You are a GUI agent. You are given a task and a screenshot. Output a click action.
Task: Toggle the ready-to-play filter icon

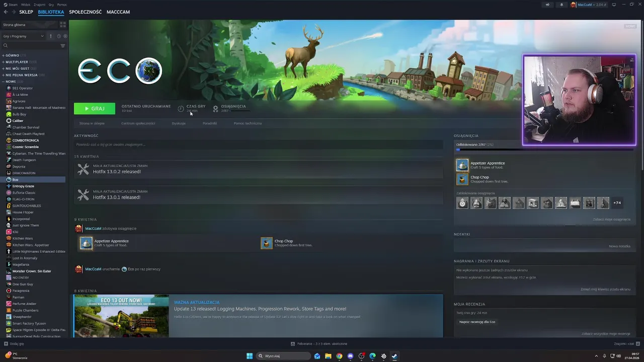(x=65, y=36)
